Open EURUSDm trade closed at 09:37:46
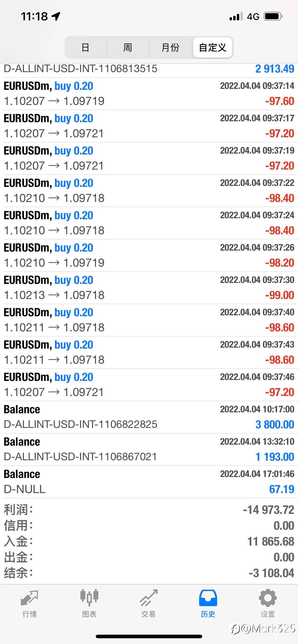Screen dimensions: 298x644 click(149, 385)
